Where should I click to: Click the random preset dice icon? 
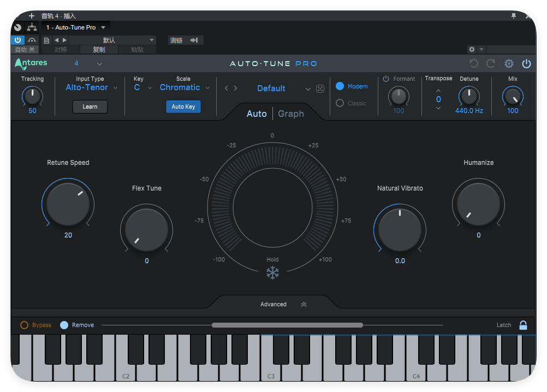[320, 88]
